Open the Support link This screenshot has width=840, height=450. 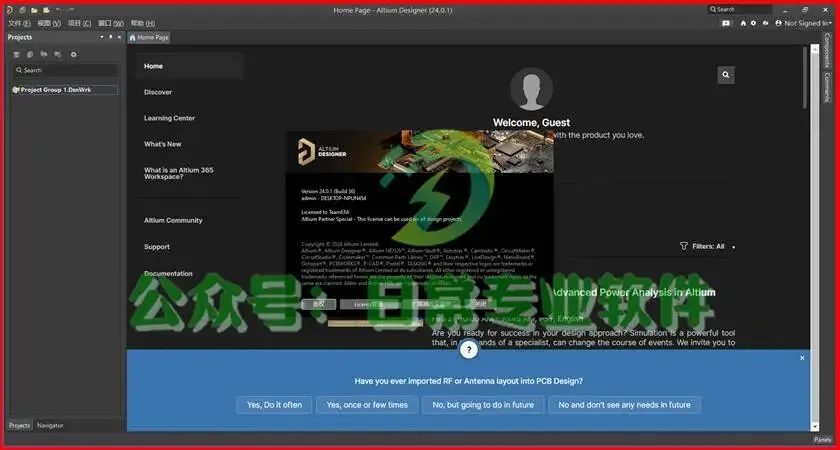click(156, 247)
